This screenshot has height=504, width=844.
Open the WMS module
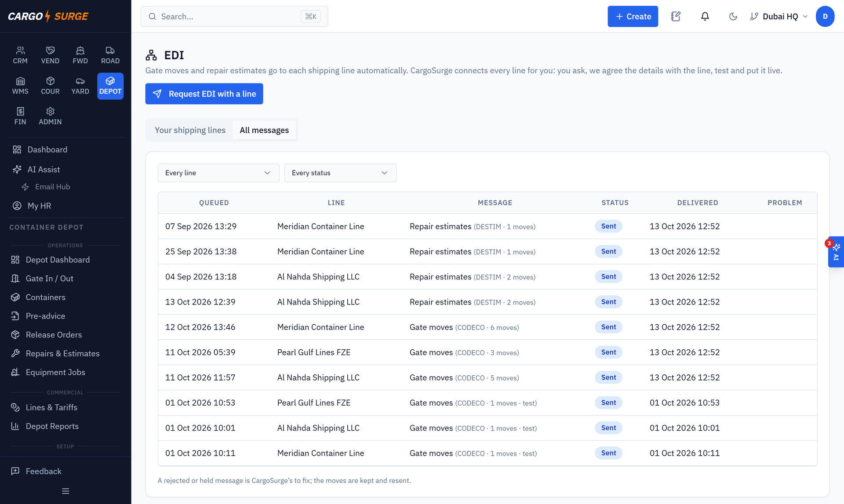click(x=20, y=86)
